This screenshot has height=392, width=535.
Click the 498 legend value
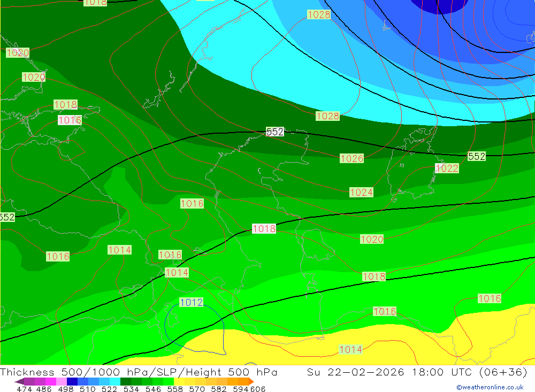click(65, 389)
